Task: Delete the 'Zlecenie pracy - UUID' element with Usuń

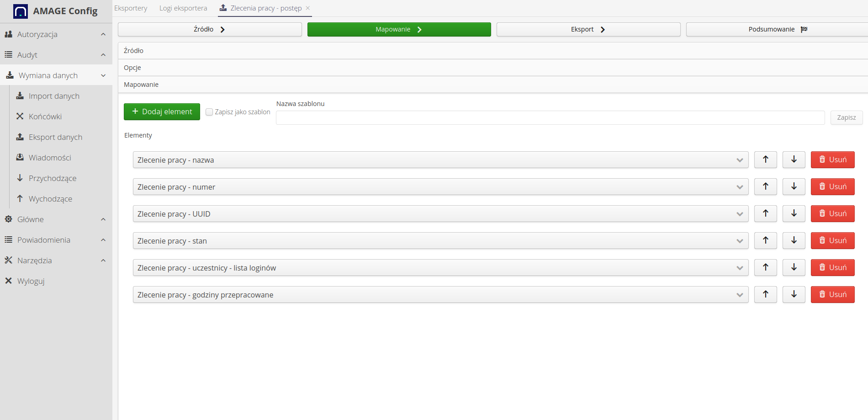Action: pos(832,213)
